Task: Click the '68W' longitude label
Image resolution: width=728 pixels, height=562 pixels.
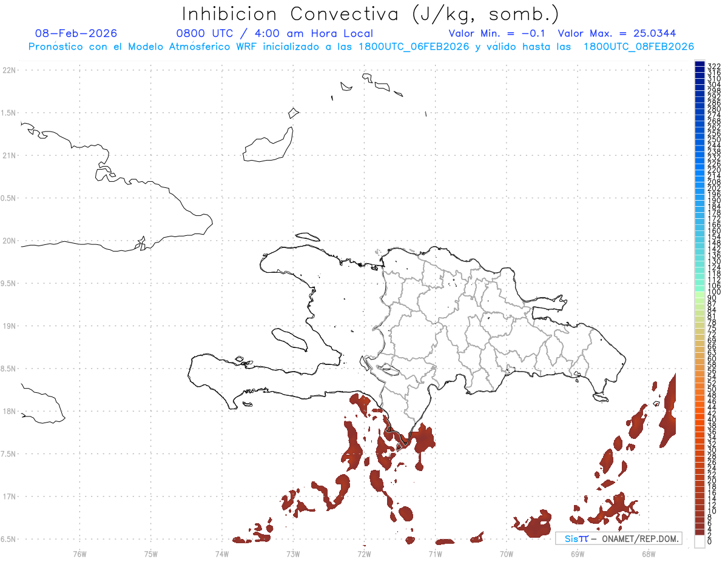Action: point(649,553)
